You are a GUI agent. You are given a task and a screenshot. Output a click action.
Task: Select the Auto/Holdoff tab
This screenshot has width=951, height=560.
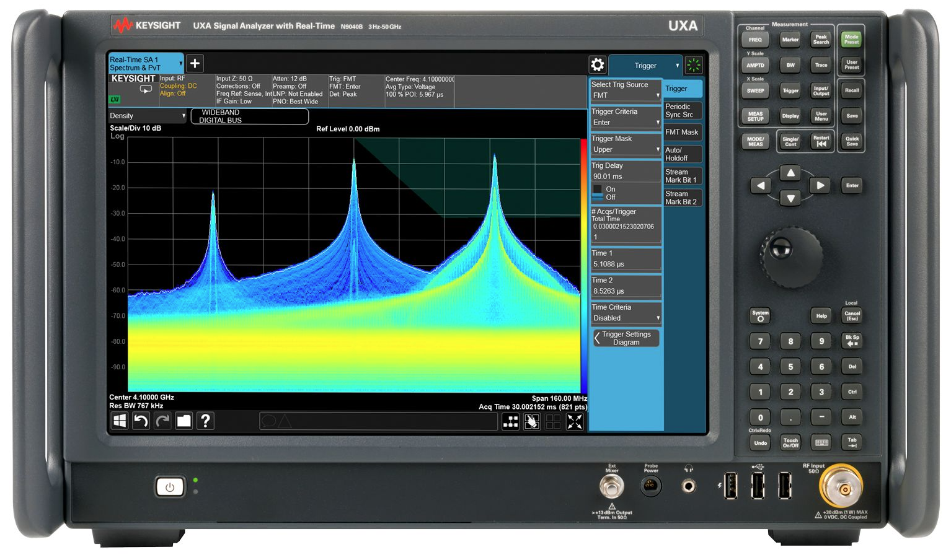point(683,154)
